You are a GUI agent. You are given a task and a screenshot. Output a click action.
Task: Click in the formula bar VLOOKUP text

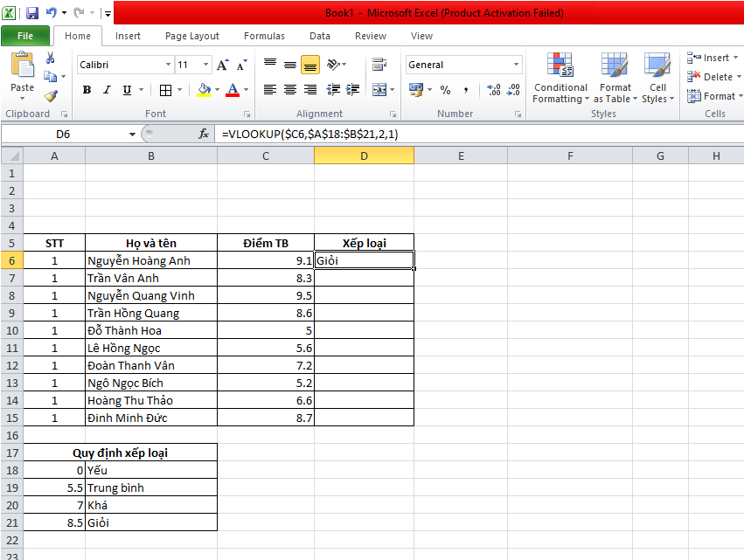309,135
